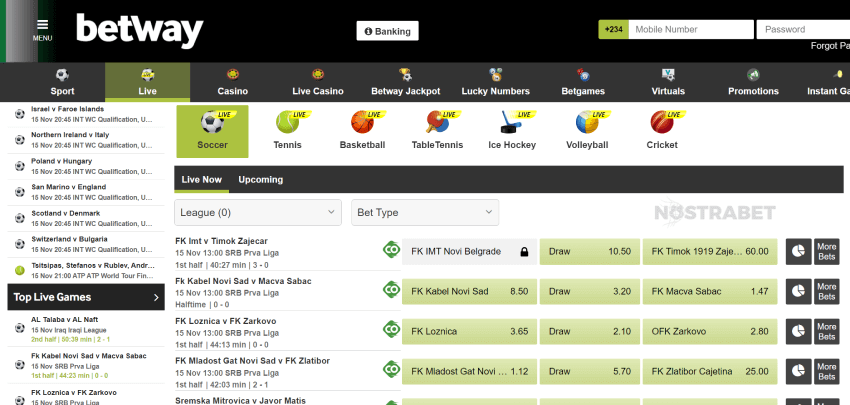Image resolution: width=850 pixels, height=405 pixels.
Task: Click tennis ball icon beside Tsitsipas match
Action: click(x=20, y=270)
